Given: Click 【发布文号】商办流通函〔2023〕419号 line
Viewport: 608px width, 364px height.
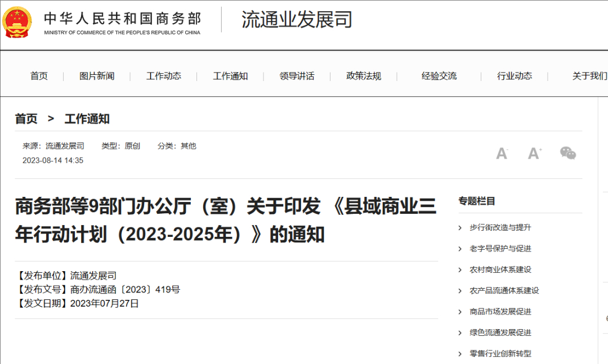Looking at the screenshot, I should tap(98, 290).
